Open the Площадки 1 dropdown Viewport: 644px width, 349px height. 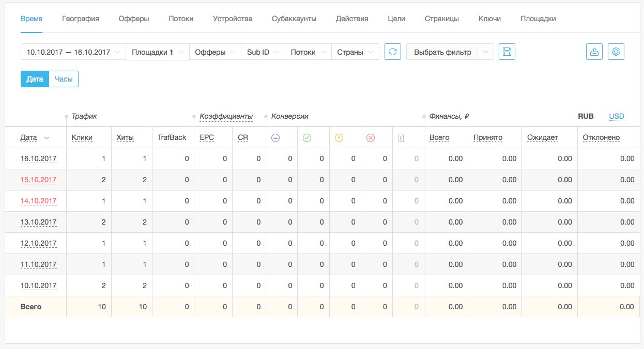click(x=157, y=52)
